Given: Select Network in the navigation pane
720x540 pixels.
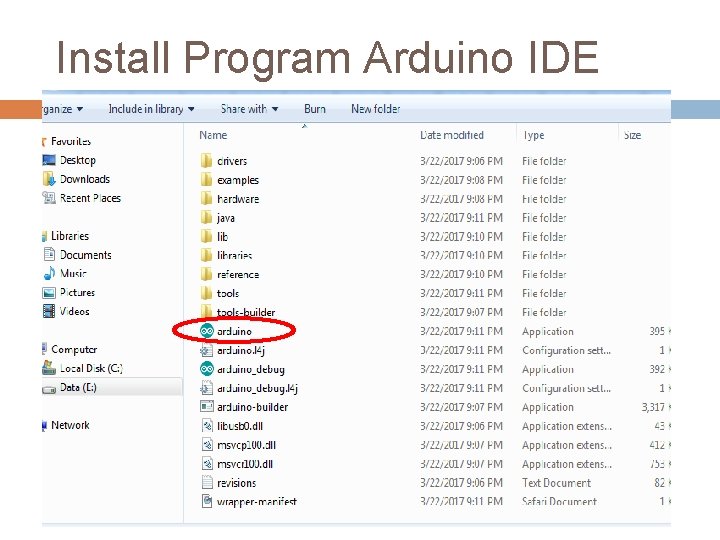Looking at the screenshot, I should click(70, 425).
